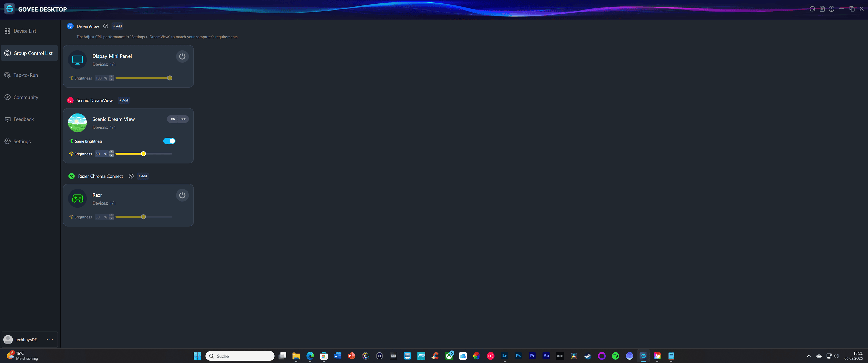The image size is (868, 363).
Task: Decrease Razr brightness with down arrow
Action: coord(112,219)
